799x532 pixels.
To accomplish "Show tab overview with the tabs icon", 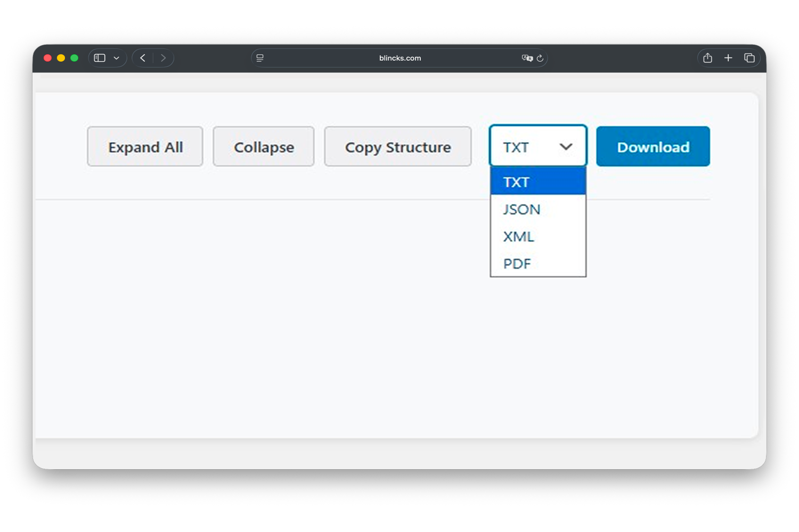I will point(749,58).
